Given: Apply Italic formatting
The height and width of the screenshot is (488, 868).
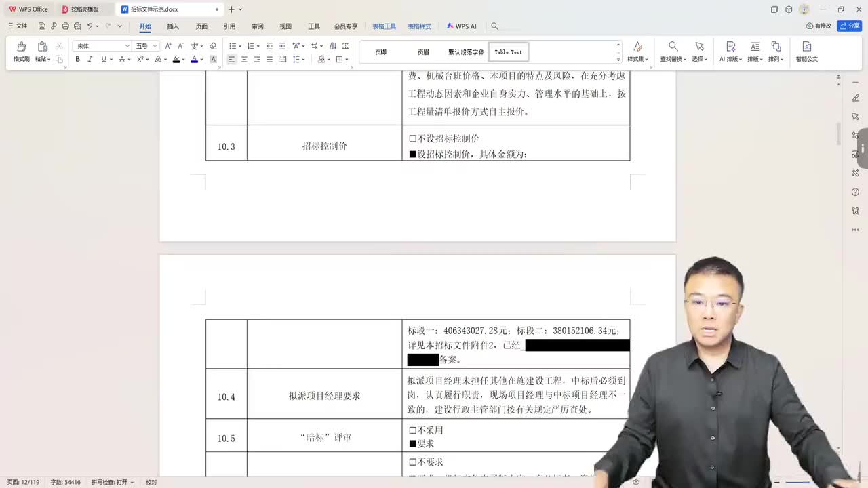Looking at the screenshot, I should [x=90, y=60].
